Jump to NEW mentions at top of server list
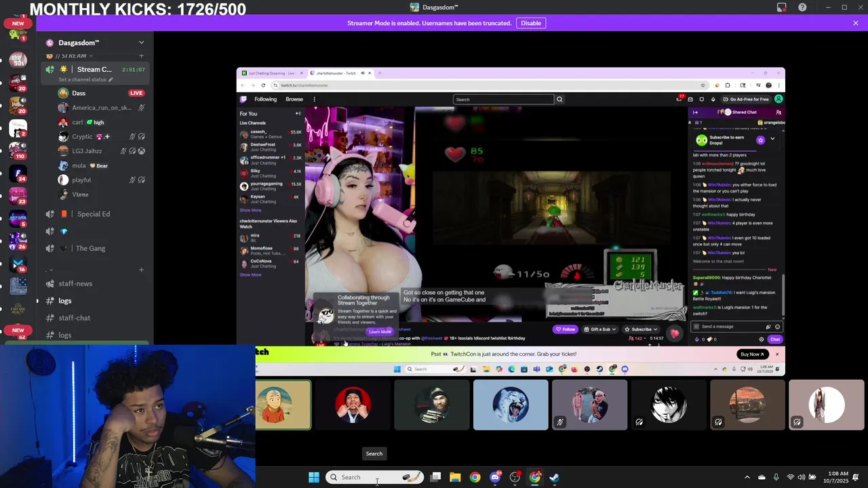The width and height of the screenshot is (868, 488). point(18,23)
